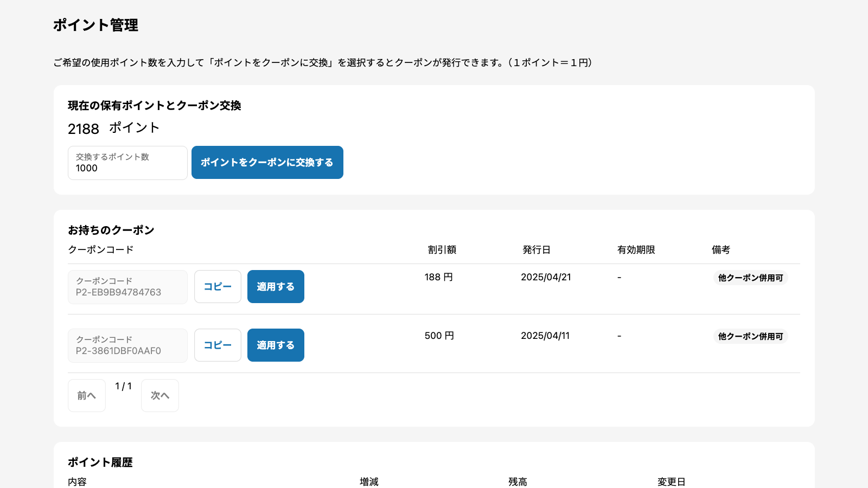The image size is (868, 488).
Task: Click 他クーポン併用可 badge on 500 円 row
Action: coord(751,336)
